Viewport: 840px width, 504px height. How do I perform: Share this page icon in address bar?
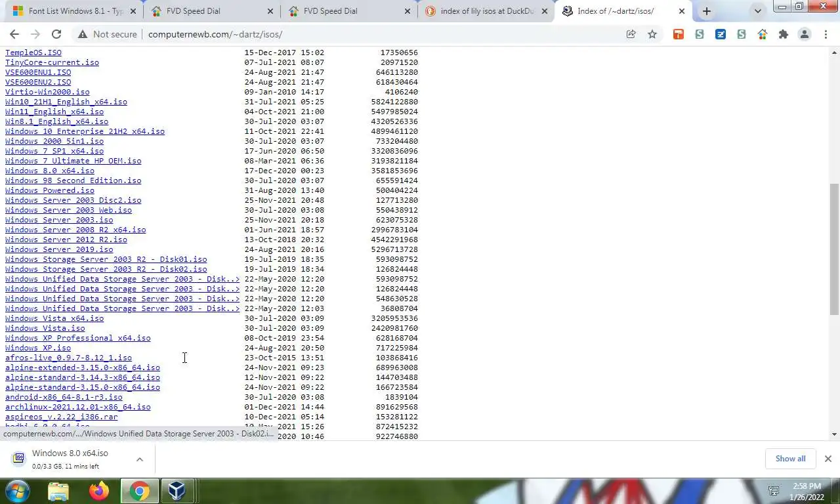pyautogui.click(x=631, y=34)
